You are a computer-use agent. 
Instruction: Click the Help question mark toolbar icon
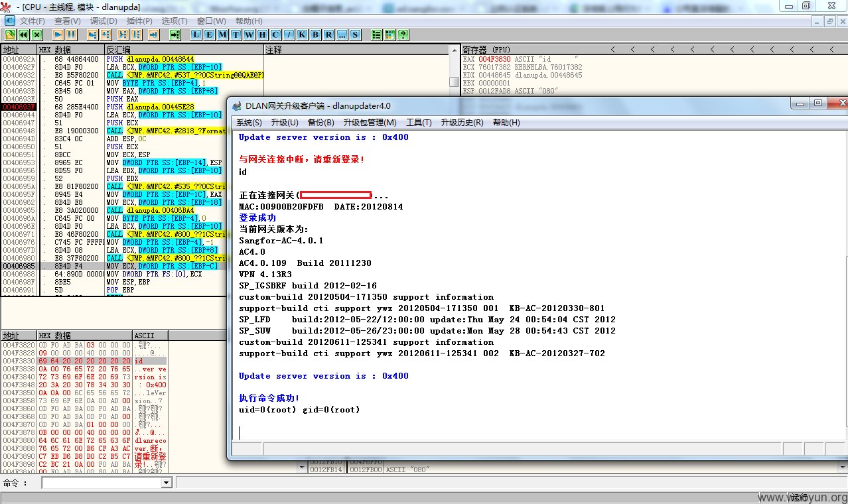click(403, 34)
